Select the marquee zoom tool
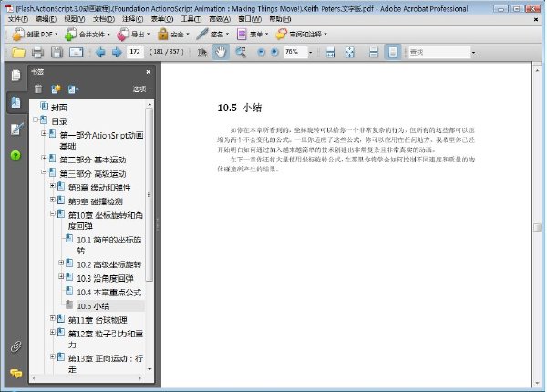 (x=241, y=52)
